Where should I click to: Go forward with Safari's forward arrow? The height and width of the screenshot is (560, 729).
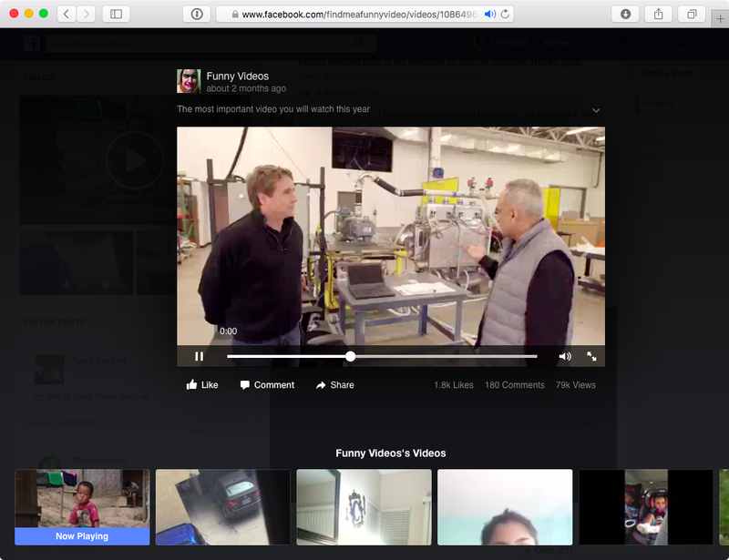86,14
